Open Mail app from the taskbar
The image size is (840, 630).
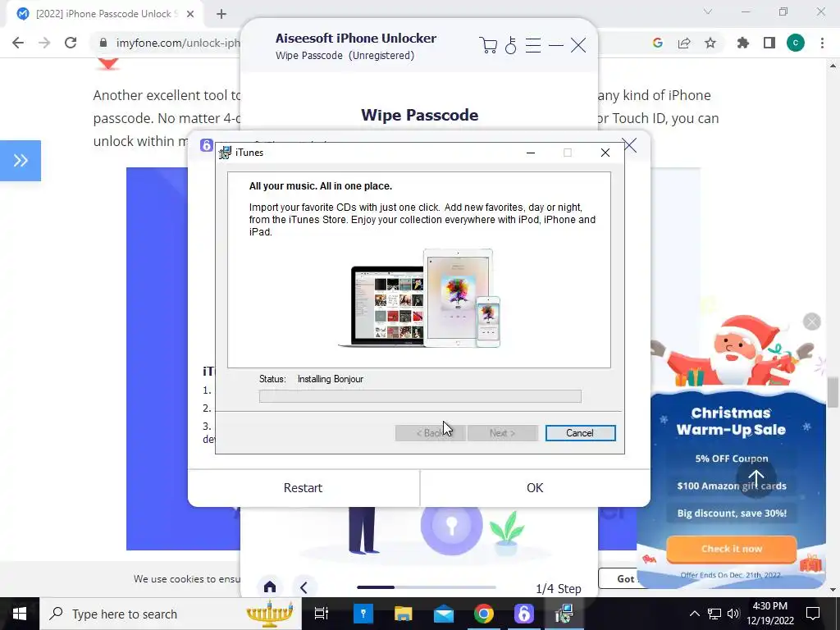point(444,614)
